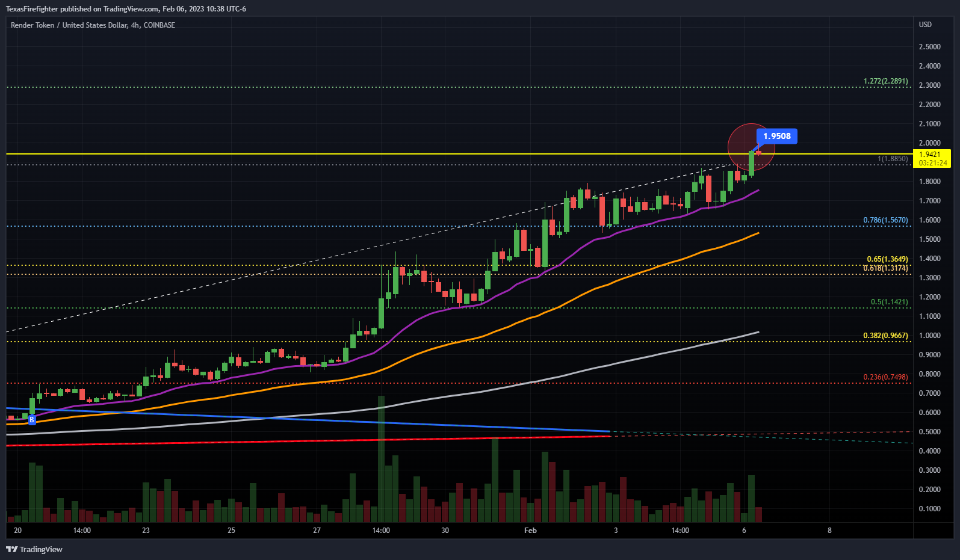Click the 0.6000 price axis label
This screenshot has height=560, width=960.
[x=930, y=413]
